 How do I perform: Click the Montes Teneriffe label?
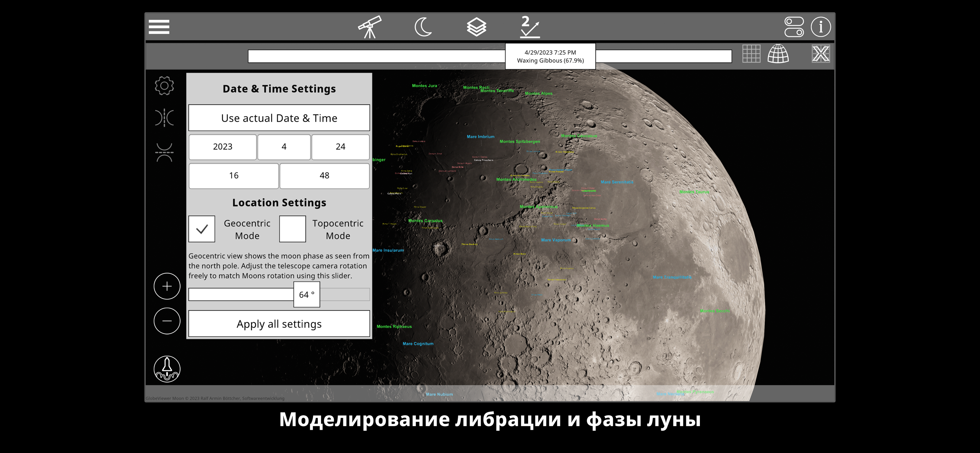(x=497, y=91)
